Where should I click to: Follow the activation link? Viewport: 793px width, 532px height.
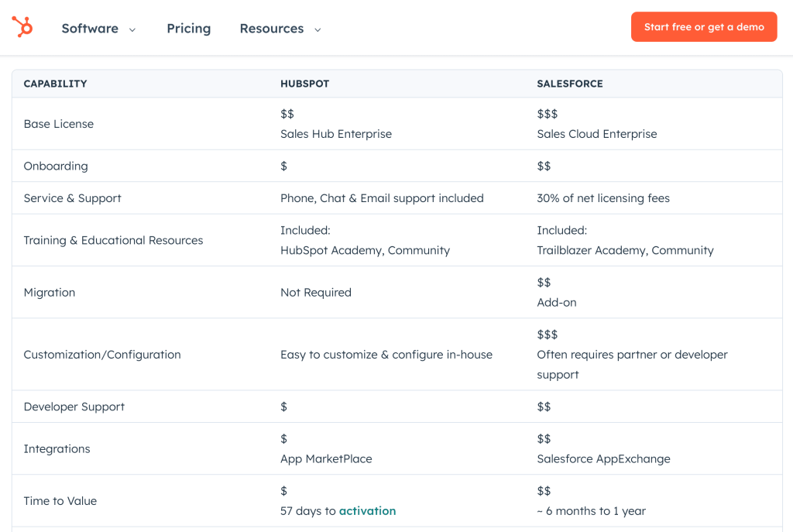pyautogui.click(x=367, y=511)
